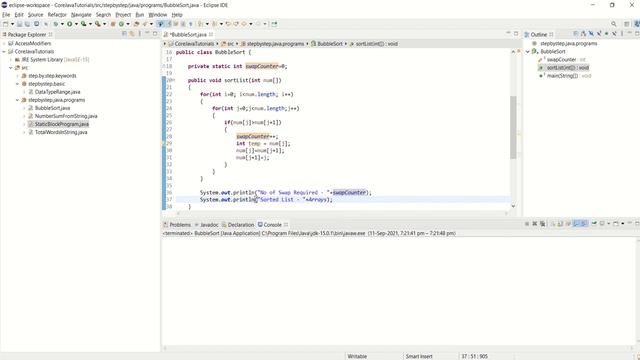Click the External Tools run icon
This screenshot has width=640, height=360.
tap(98, 24)
